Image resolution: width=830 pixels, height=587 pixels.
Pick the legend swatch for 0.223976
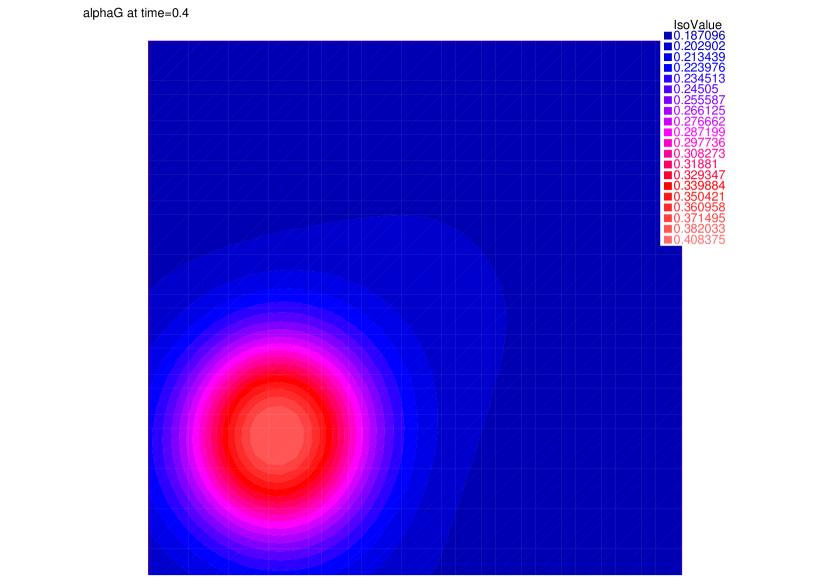click(668, 68)
